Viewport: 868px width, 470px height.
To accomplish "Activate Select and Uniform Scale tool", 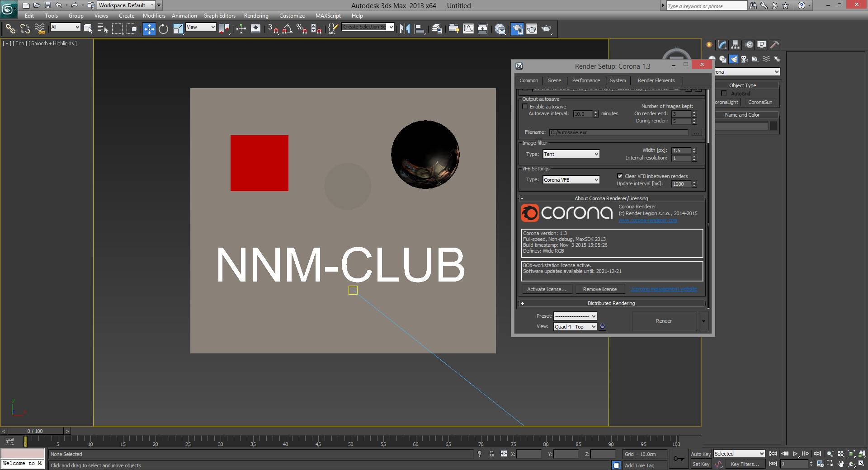I will pyautogui.click(x=178, y=29).
